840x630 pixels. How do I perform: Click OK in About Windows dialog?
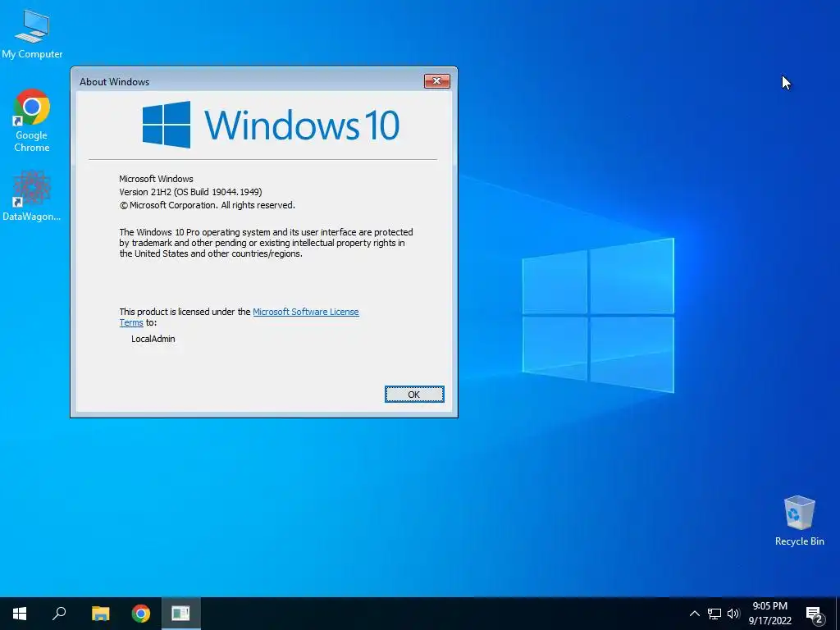pyautogui.click(x=414, y=395)
